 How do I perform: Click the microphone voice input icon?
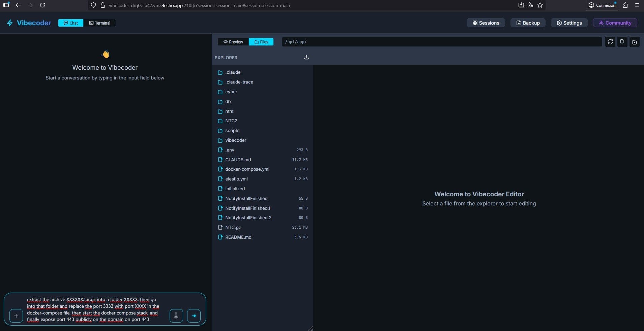176,316
